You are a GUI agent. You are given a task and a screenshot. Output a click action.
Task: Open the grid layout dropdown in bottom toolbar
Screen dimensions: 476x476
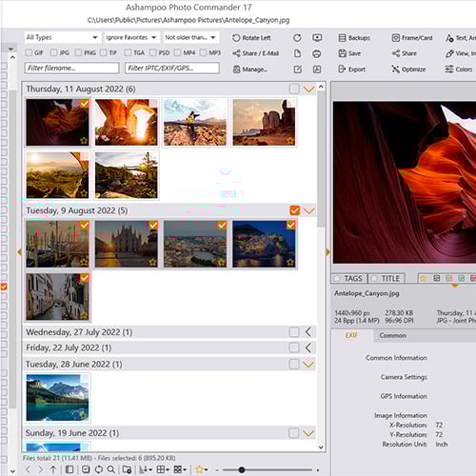[x=163, y=469]
